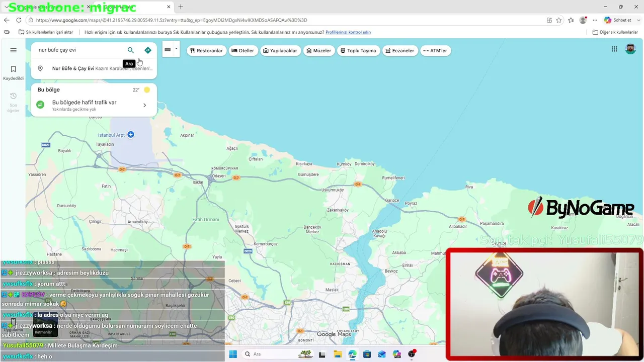Filter map by Restoranlar
Viewport: 644px width, 362px height.
[x=206, y=51]
